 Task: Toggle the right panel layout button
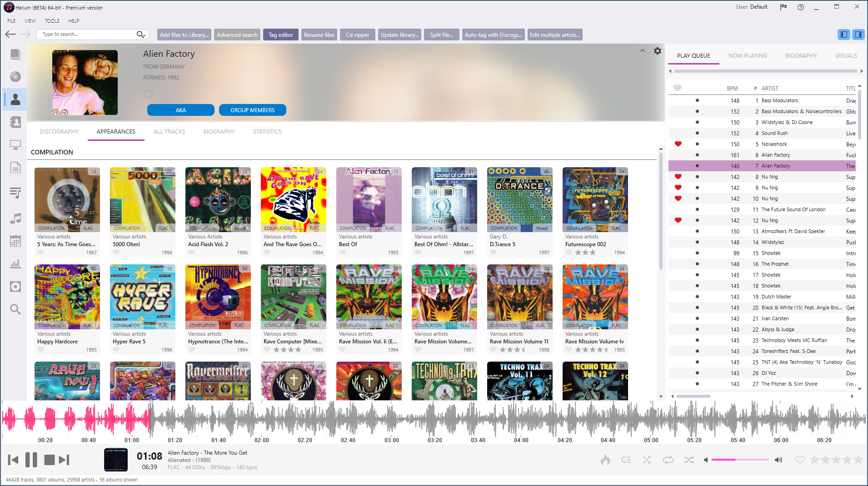pyautogui.click(x=858, y=35)
